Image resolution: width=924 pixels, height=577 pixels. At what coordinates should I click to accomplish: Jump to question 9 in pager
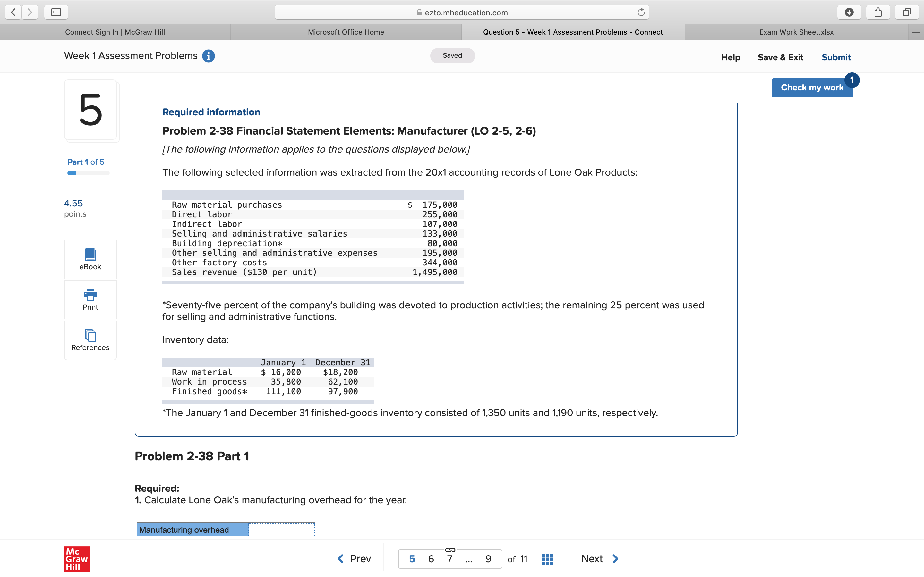[488, 559]
